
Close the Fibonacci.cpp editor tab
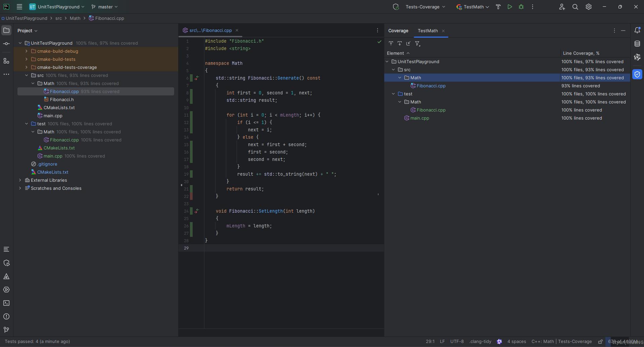click(x=237, y=30)
